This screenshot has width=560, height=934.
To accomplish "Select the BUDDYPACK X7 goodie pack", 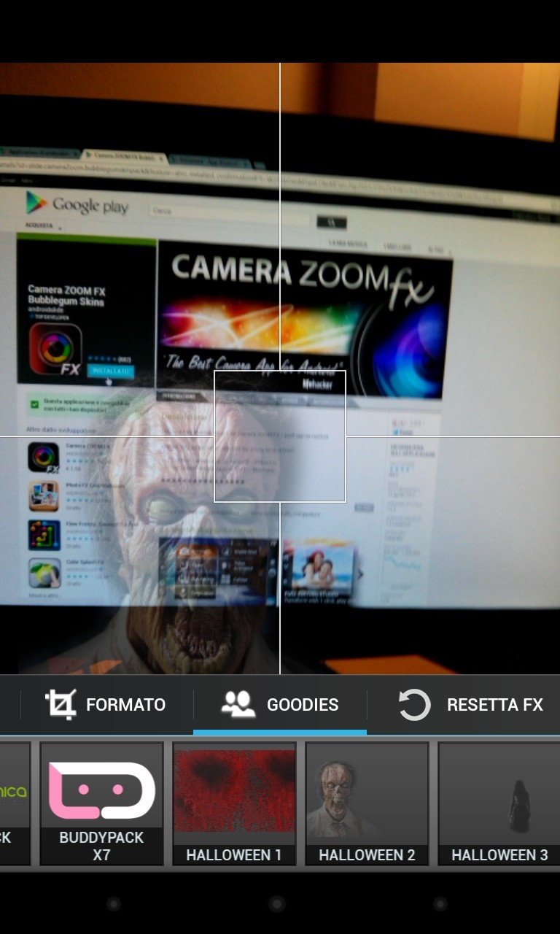I will [x=101, y=803].
